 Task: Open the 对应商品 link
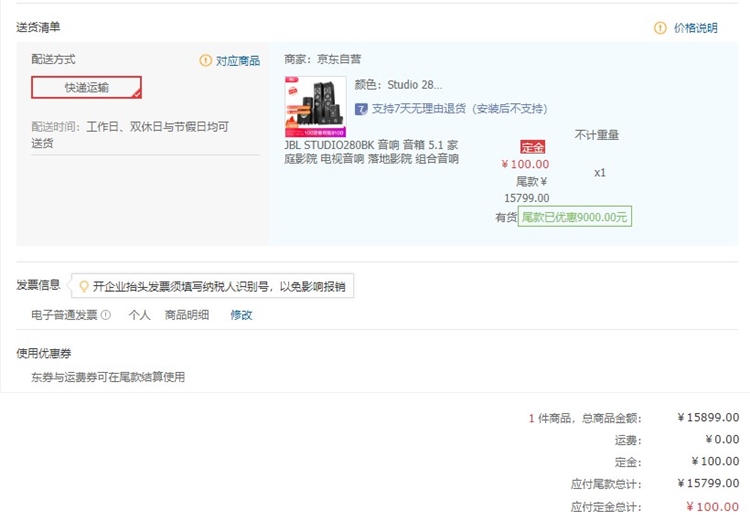[x=238, y=61]
